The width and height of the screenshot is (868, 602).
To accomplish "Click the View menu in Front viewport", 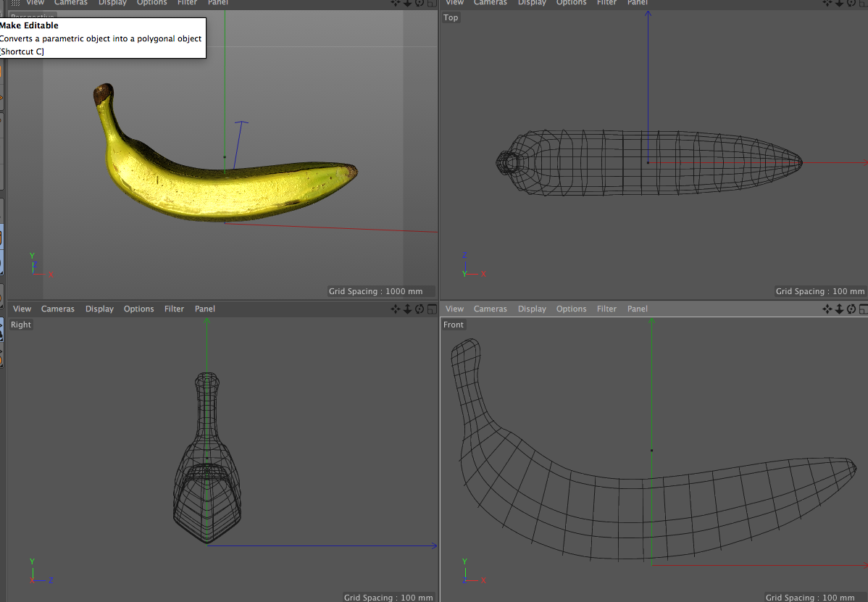I will [454, 309].
